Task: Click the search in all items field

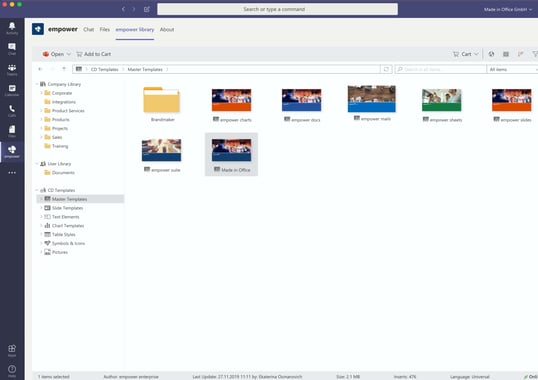Action: (x=441, y=69)
